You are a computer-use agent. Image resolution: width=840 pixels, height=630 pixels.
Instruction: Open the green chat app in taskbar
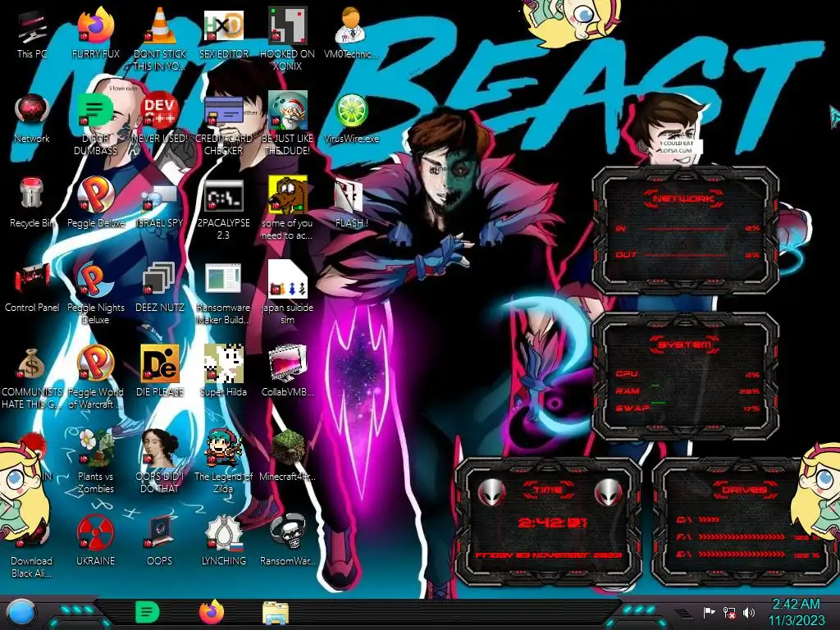click(x=148, y=612)
